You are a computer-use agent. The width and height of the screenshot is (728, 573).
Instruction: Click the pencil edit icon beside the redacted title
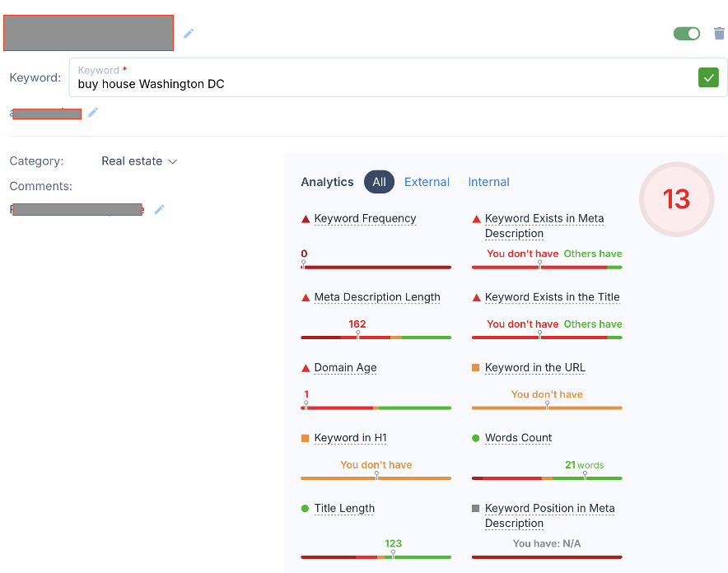click(x=188, y=34)
